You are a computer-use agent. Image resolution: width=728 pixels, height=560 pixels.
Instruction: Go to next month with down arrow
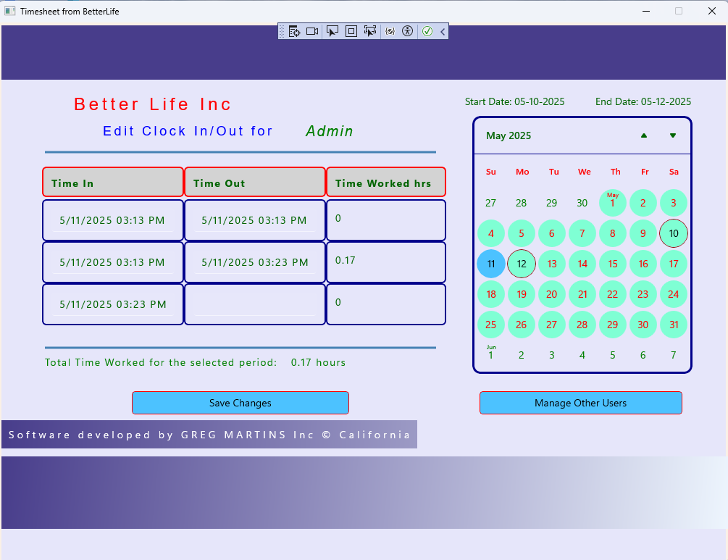pyautogui.click(x=673, y=135)
